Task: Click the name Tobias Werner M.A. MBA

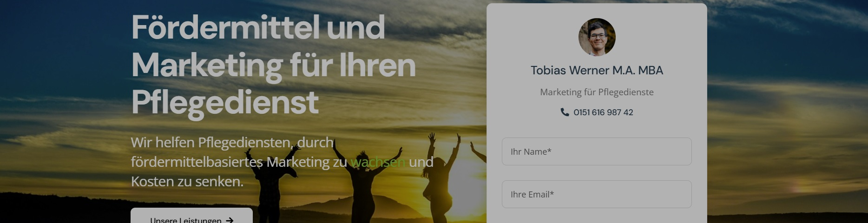Action: coord(597,71)
